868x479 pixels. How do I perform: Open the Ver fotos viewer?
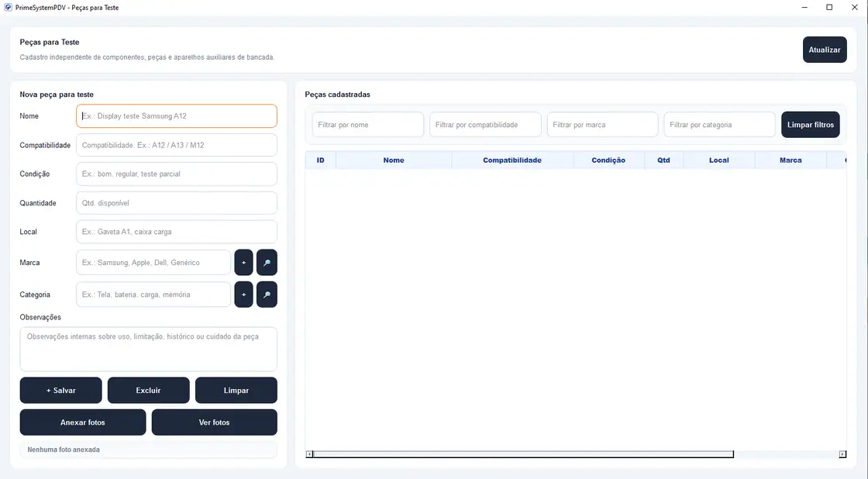click(x=214, y=422)
